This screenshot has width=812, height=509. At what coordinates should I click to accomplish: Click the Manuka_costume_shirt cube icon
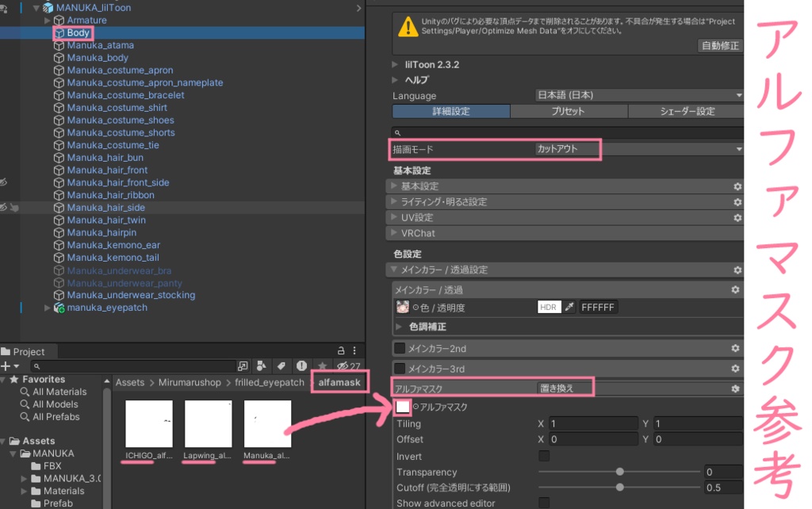59,108
